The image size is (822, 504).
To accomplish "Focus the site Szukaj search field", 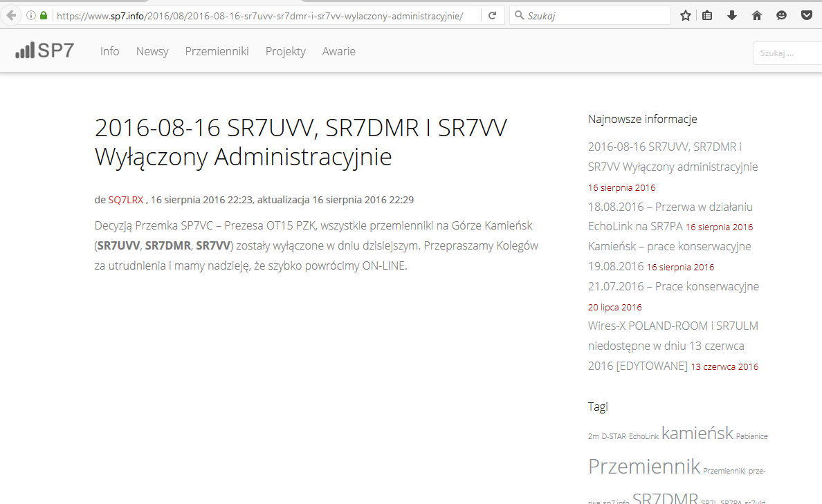I will coord(787,53).
